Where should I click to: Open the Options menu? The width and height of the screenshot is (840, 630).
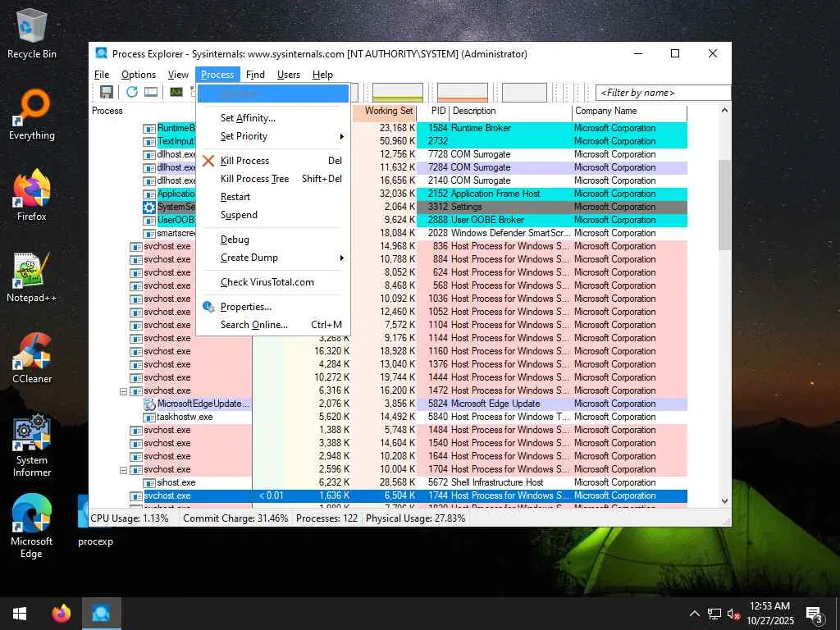coord(138,75)
